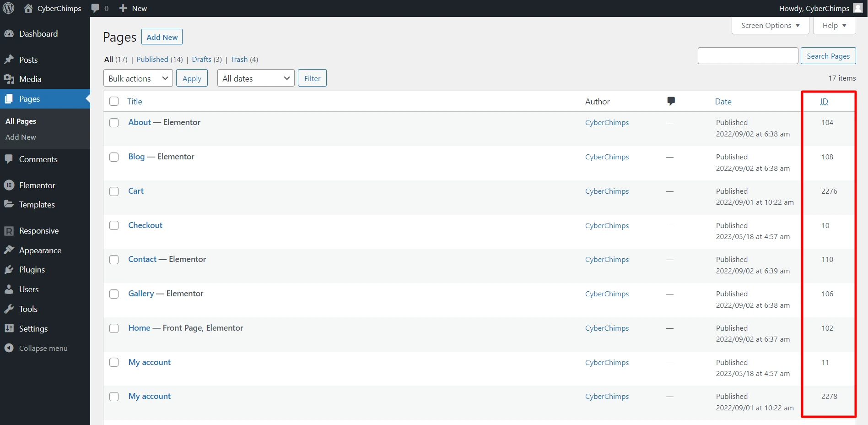This screenshot has width=868, height=425.
Task: Click the Responsive theme icon
Action: pyautogui.click(x=9, y=231)
